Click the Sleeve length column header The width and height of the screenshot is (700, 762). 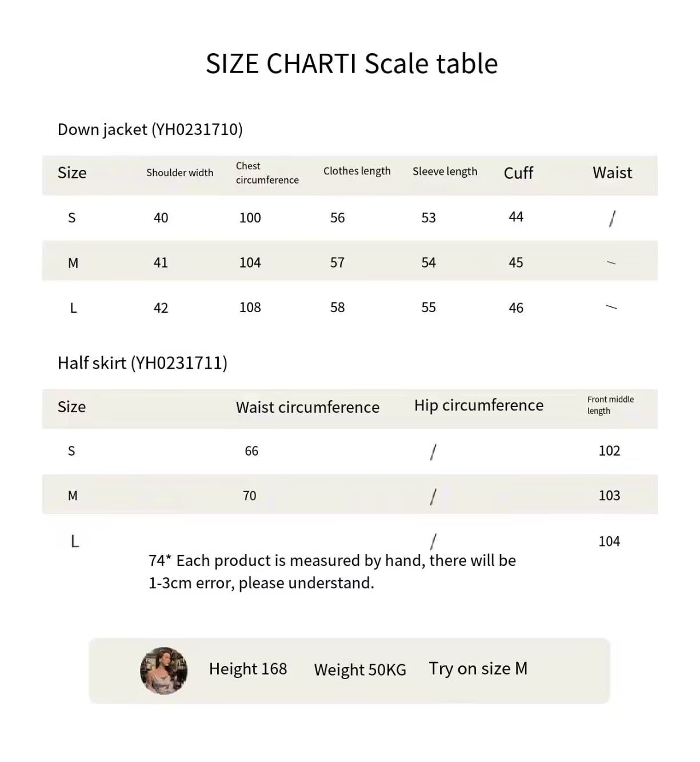pyautogui.click(x=445, y=171)
